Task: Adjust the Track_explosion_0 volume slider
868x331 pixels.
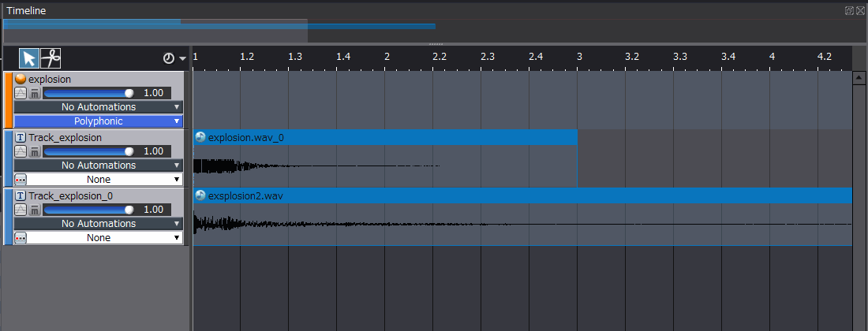Action: tap(88, 210)
